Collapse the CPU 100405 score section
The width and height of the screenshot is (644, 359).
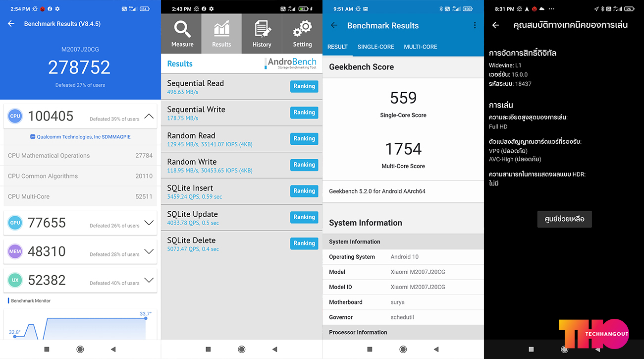pyautogui.click(x=149, y=116)
